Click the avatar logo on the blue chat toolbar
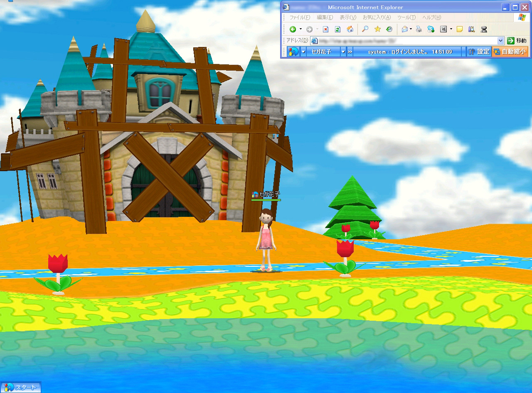Viewport: 532px width, 393px height. click(294, 52)
